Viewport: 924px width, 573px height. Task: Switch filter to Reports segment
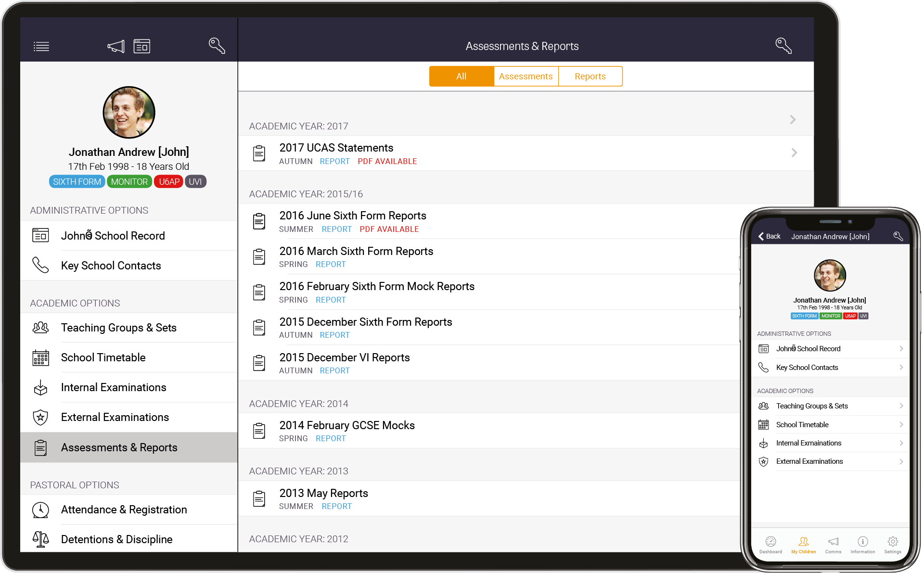click(x=590, y=76)
